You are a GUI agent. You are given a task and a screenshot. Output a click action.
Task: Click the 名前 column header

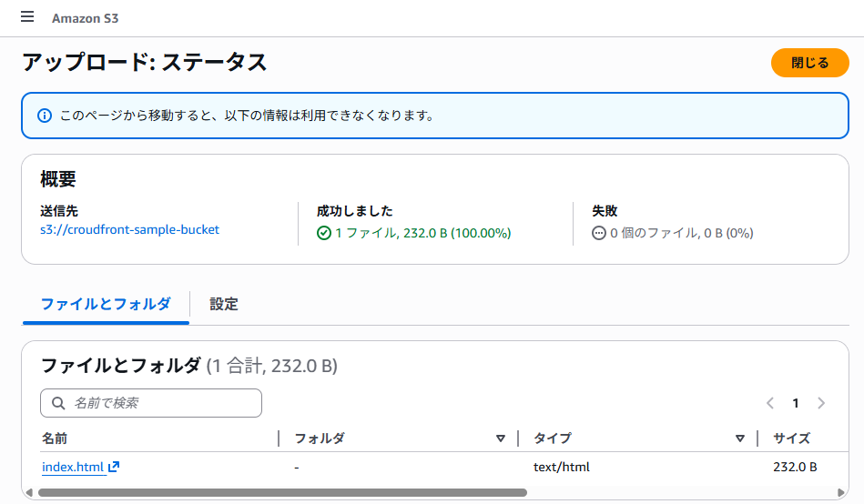pos(55,438)
